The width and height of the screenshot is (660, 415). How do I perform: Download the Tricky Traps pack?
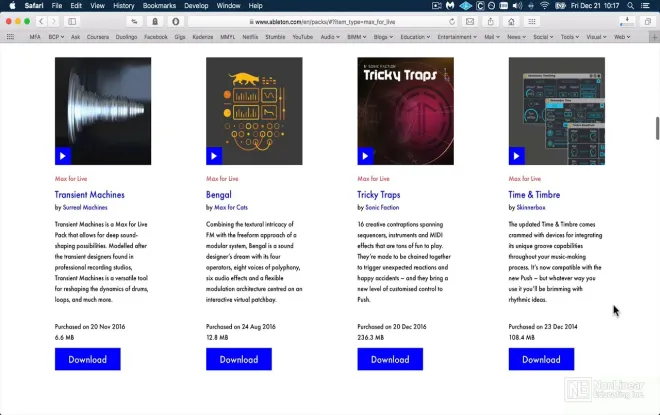[x=390, y=359]
